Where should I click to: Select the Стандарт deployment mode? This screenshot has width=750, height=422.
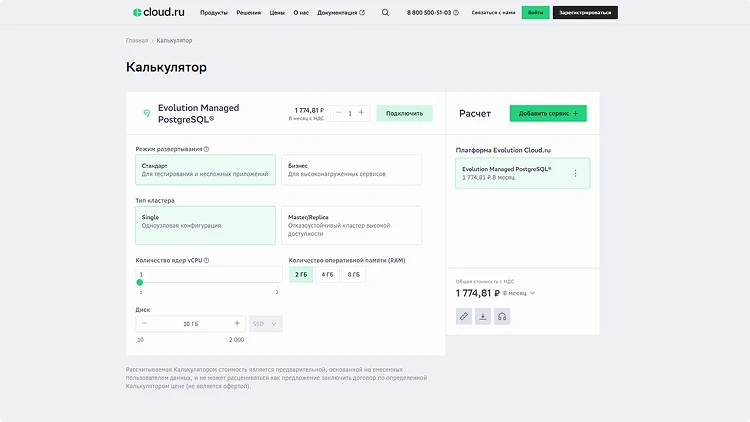pyautogui.click(x=205, y=170)
